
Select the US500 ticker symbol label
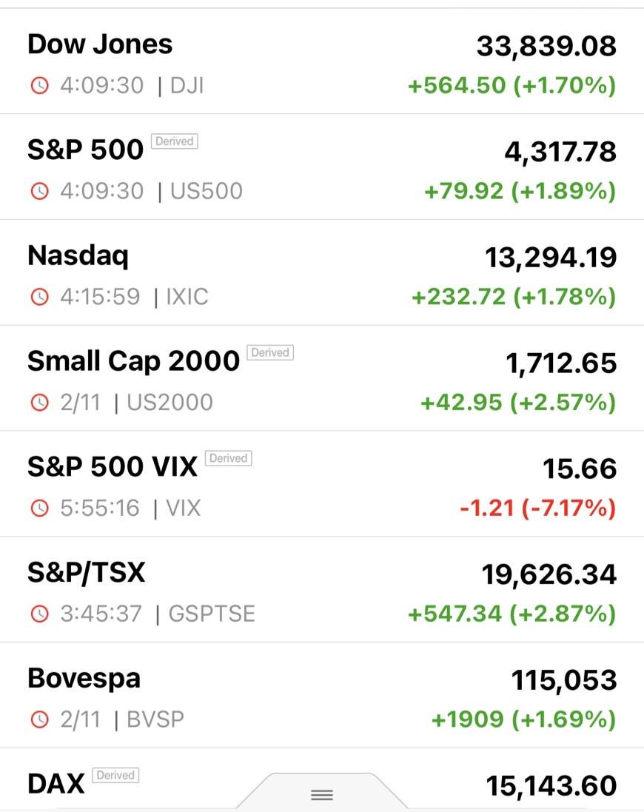(x=207, y=192)
